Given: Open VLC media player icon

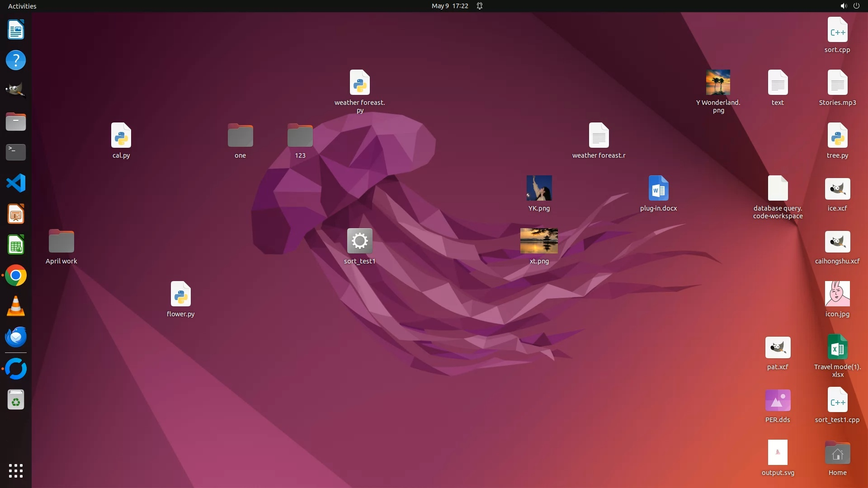Looking at the screenshot, I should [x=15, y=306].
